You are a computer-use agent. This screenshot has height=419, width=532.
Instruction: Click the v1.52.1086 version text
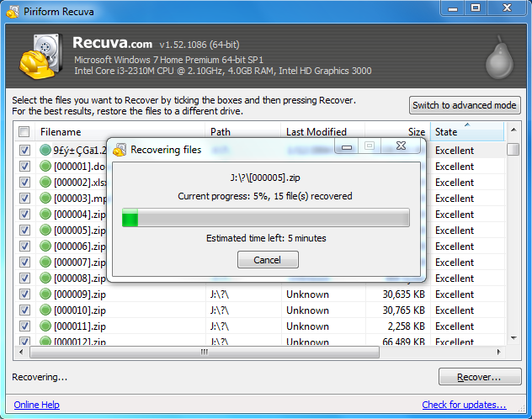(199, 45)
